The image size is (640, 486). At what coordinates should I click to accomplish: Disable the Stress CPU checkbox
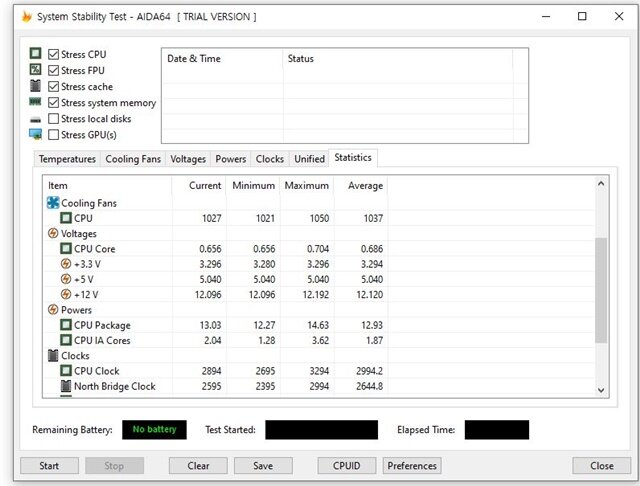coord(53,54)
